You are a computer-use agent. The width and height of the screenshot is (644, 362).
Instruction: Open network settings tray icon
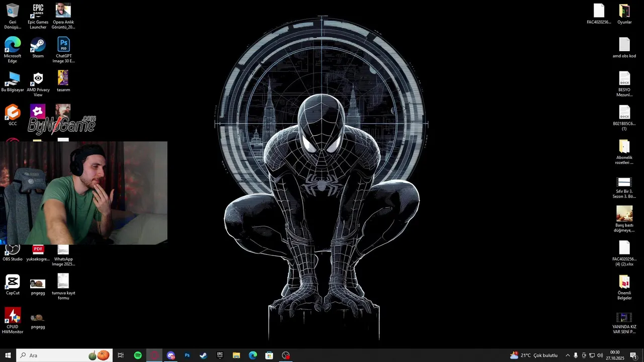tap(592, 355)
